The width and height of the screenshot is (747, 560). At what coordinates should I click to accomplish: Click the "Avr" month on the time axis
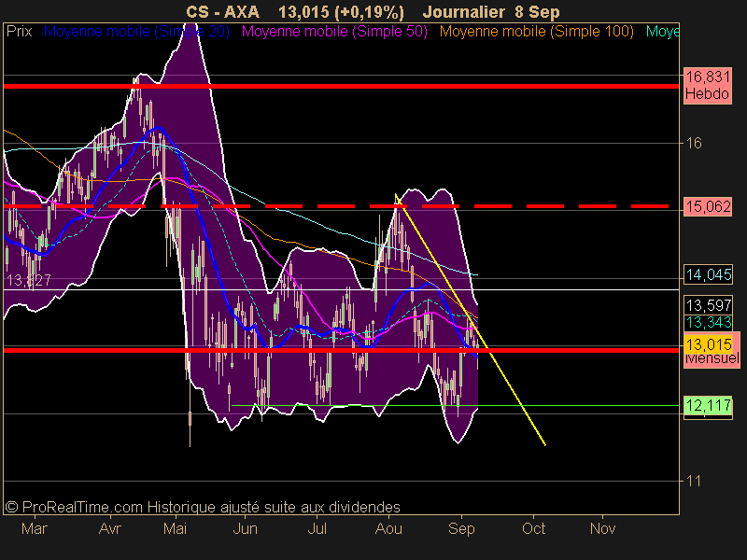point(110,528)
